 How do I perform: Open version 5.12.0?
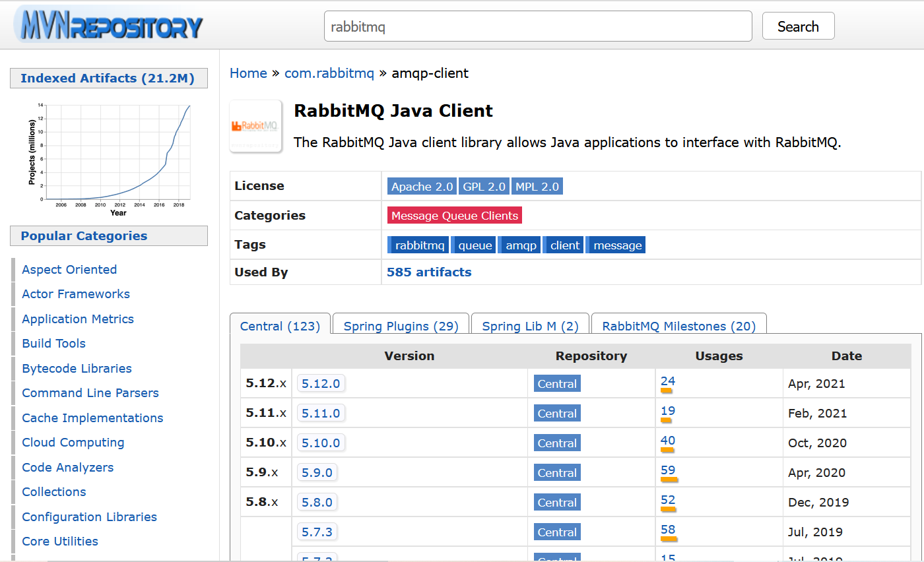click(x=321, y=384)
